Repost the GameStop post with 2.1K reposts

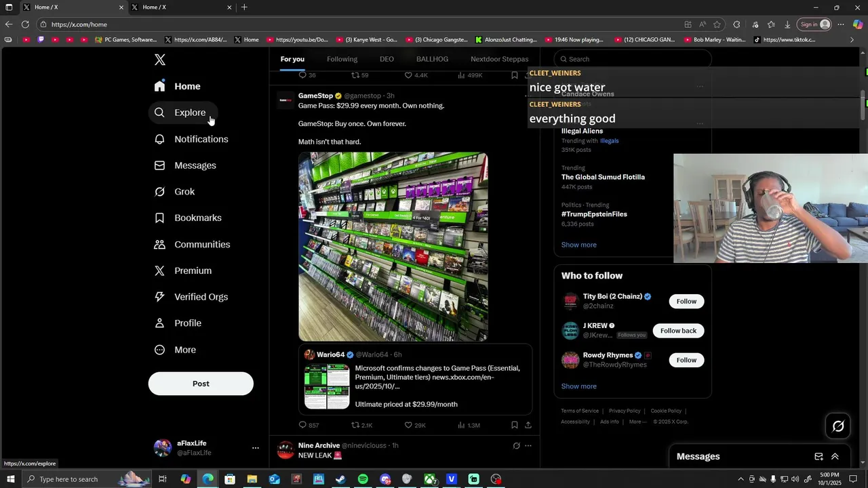pyautogui.click(x=361, y=425)
